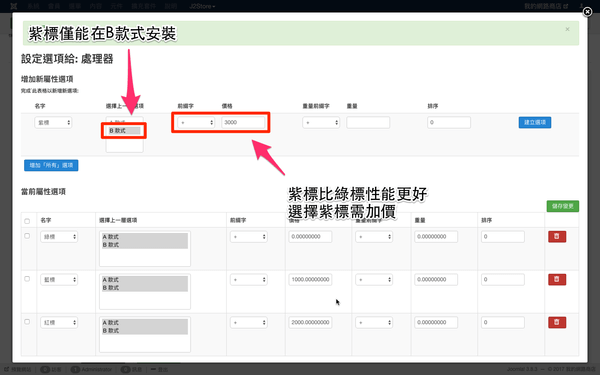Click the price field showing 2000.00000000
This screenshot has height=375, width=600.
tap(310, 322)
